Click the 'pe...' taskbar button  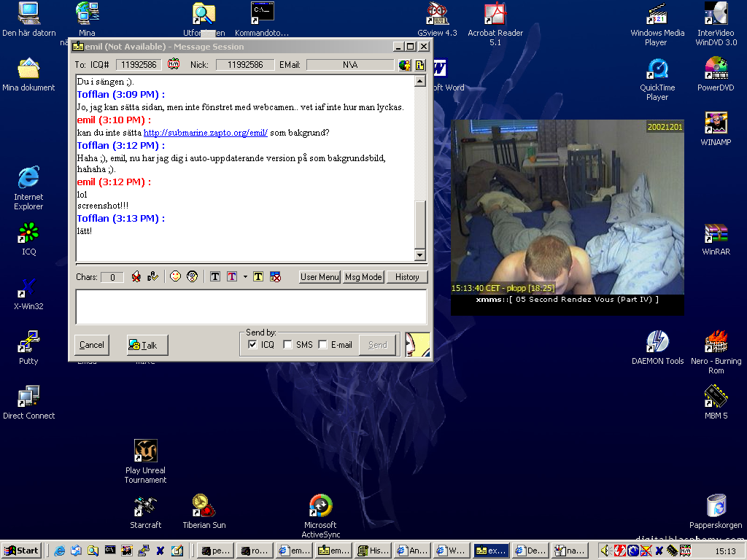(216, 551)
